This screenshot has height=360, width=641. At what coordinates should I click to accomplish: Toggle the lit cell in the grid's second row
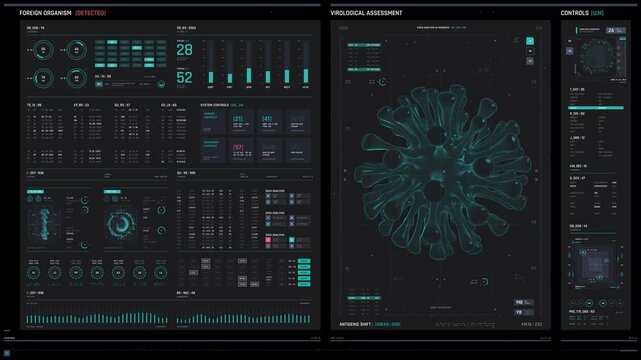137,48
